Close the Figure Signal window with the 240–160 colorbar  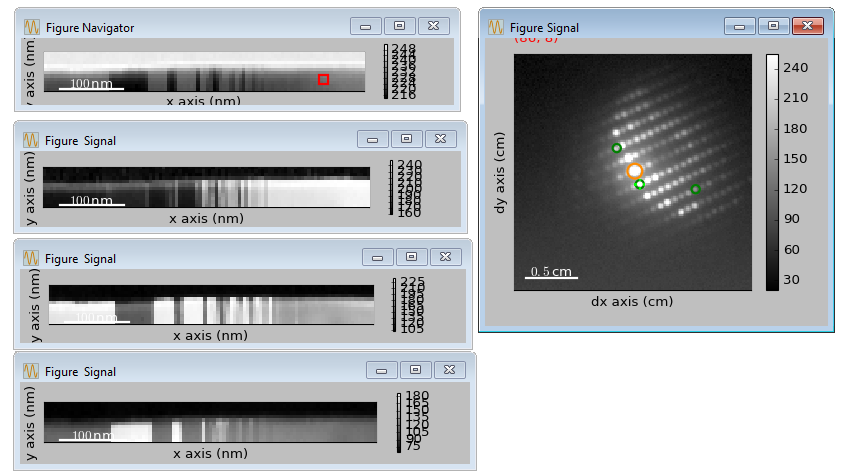pyautogui.click(x=440, y=139)
